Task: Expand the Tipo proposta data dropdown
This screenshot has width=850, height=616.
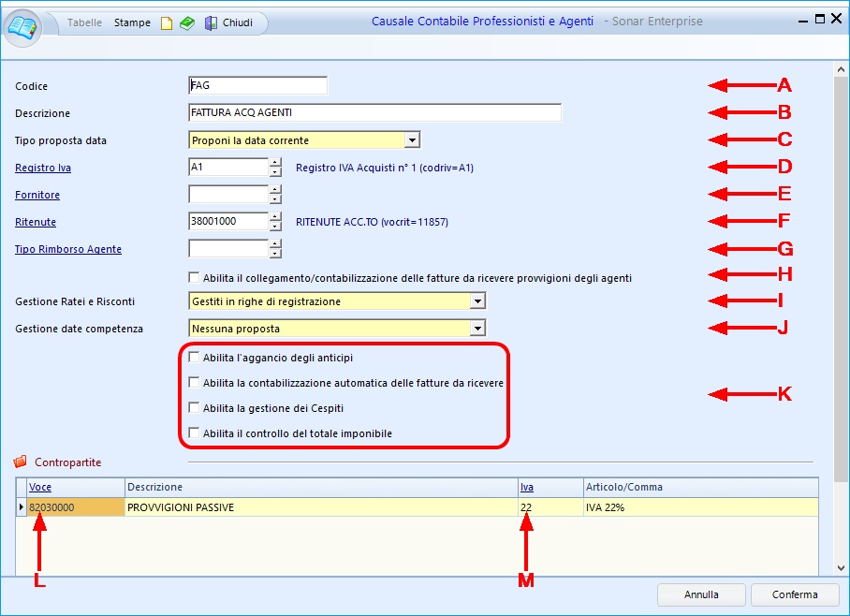Action: click(412, 140)
